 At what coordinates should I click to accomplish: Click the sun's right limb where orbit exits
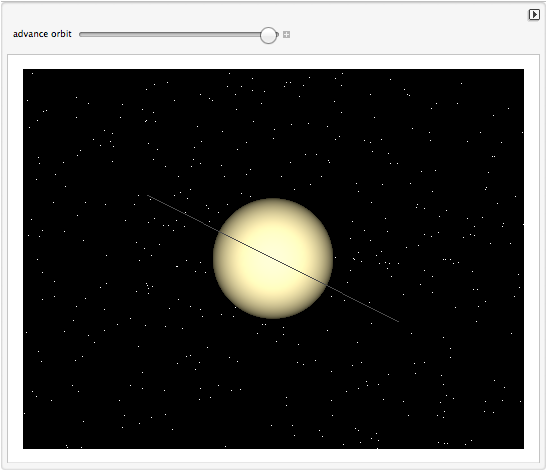point(327,285)
